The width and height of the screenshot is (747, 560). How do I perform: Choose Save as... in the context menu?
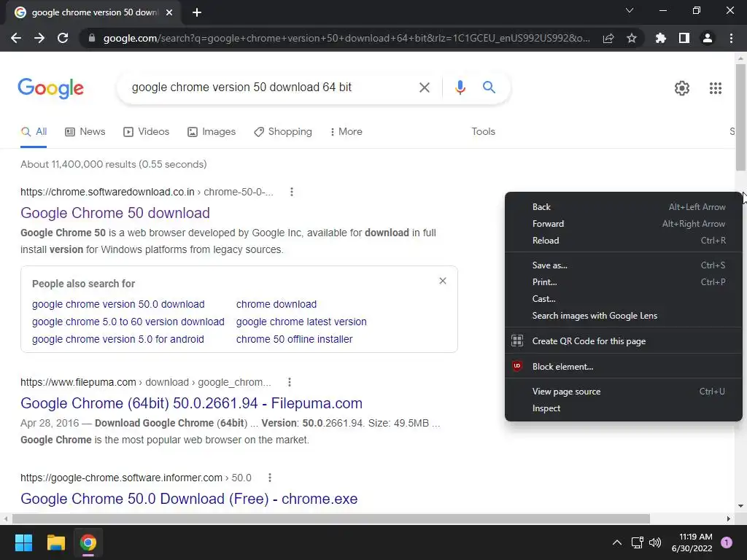[x=624, y=265]
